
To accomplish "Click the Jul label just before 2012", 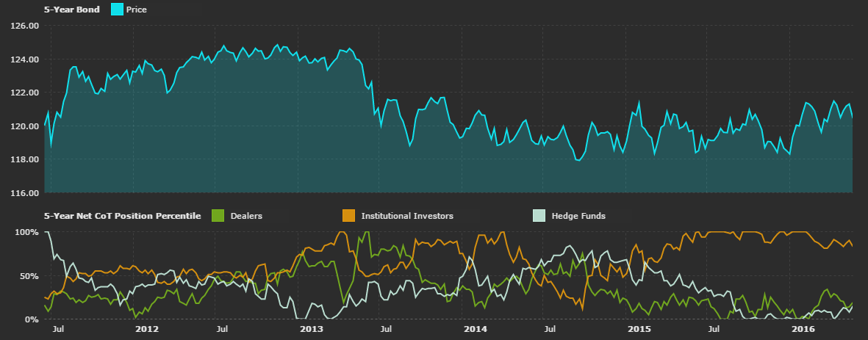I will [x=58, y=330].
